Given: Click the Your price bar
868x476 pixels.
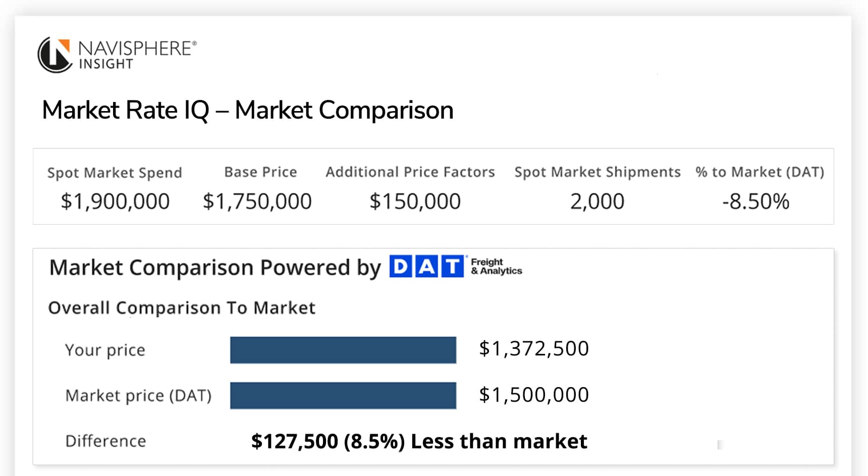Looking at the screenshot, I should click(x=343, y=350).
